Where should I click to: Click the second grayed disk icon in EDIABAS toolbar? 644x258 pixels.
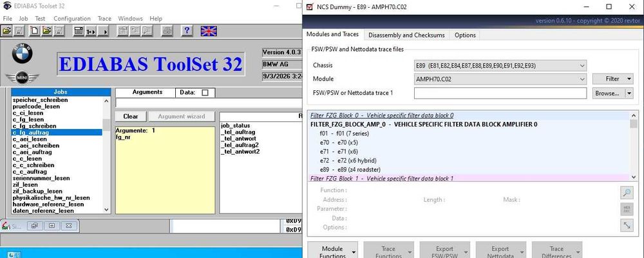[x=59, y=31]
